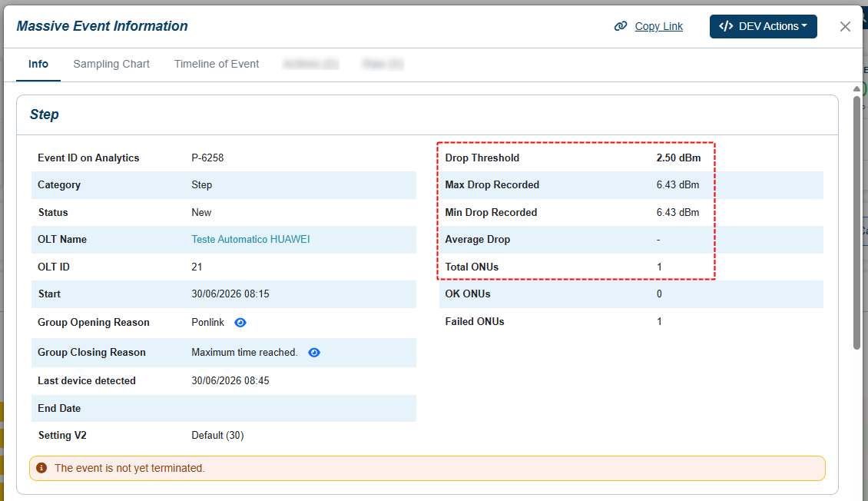Image resolution: width=868 pixels, height=501 pixels.
Task: View Group Opening Reason details via eye icon
Action: pos(240,323)
